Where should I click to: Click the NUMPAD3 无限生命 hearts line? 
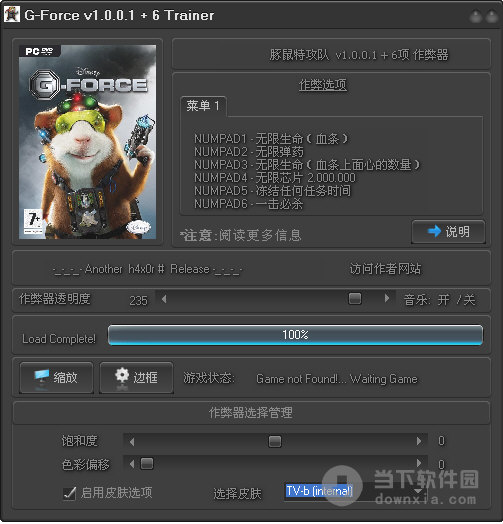tap(307, 164)
